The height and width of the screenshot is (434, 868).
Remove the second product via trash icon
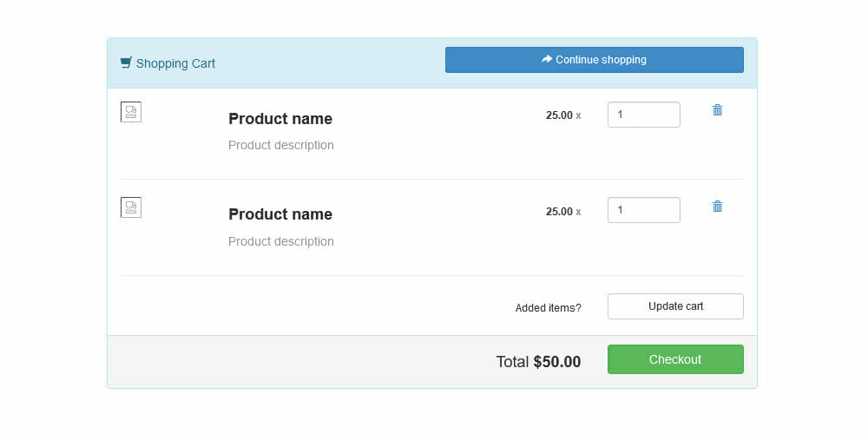[x=717, y=207]
